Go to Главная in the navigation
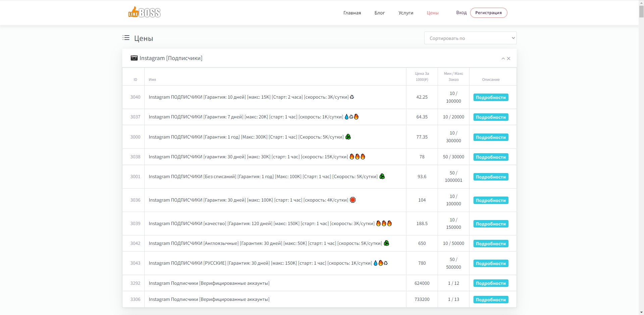The width and height of the screenshot is (644, 315). 352,13
